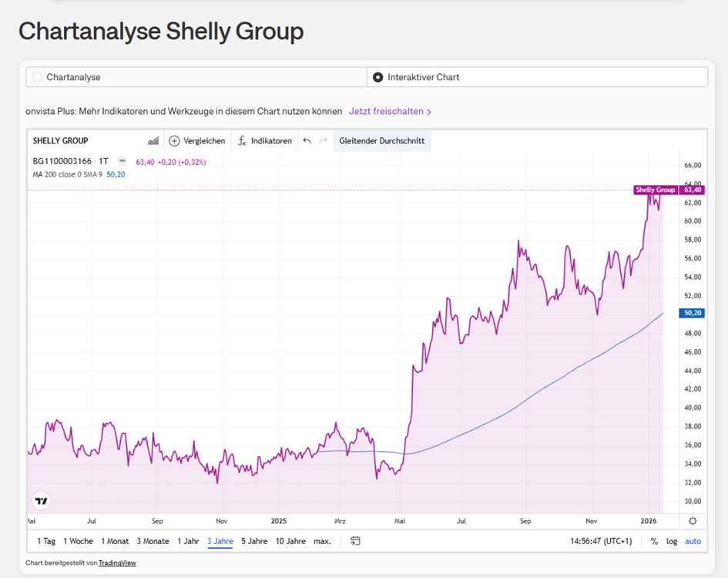Toggle the log scale option
The height and width of the screenshot is (578, 728).
point(672,541)
